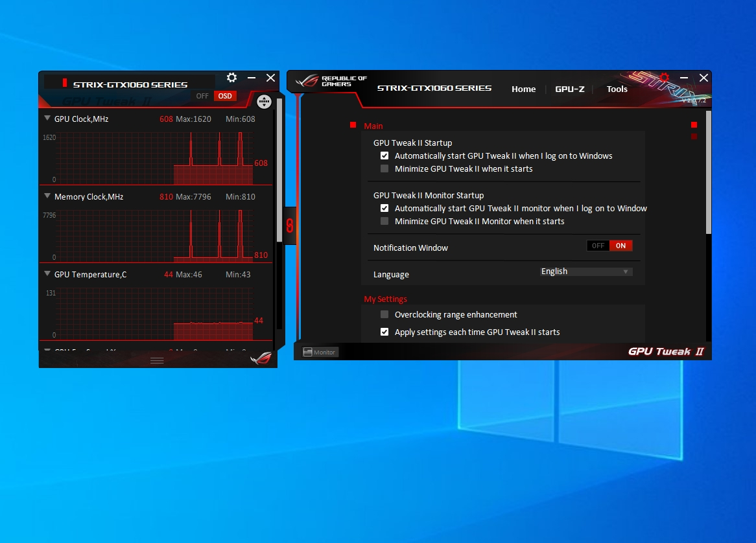Viewport: 756px width, 543px height.
Task: Click the round move-arrows icon in monitor window
Action: pyautogui.click(x=265, y=101)
